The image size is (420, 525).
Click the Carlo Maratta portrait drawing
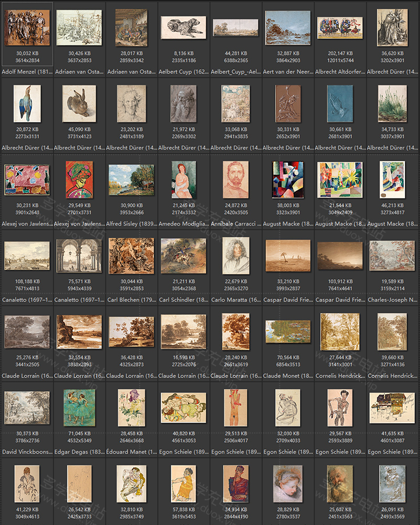235,256
